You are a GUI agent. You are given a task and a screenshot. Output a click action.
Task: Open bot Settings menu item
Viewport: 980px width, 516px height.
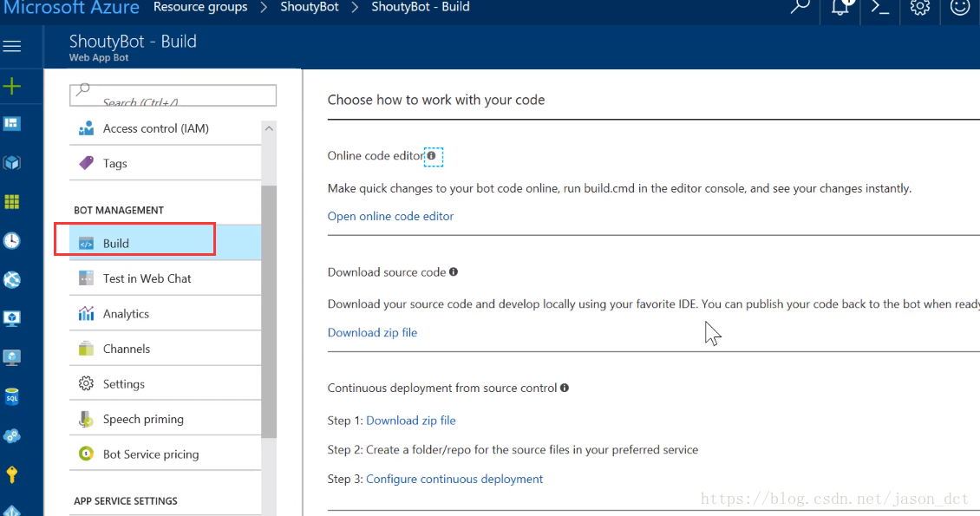click(165, 383)
